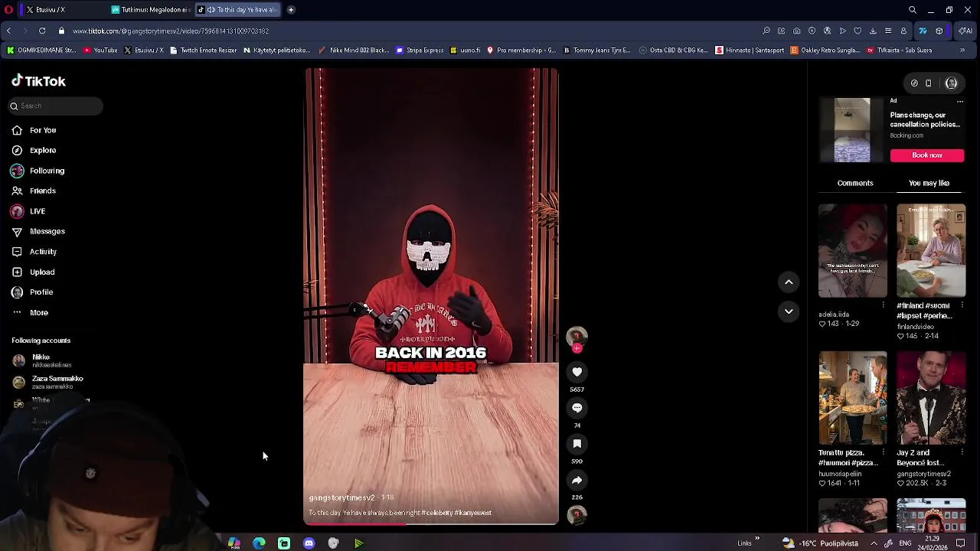Open options menu for Jay Z video
The width and height of the screenshot is (980, 551).
point(962,452)
